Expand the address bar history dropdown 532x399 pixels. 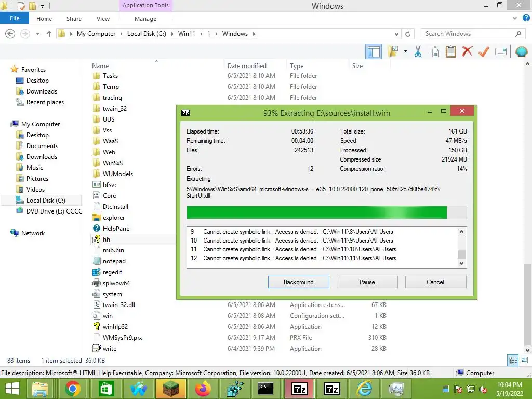click(396, 34)
